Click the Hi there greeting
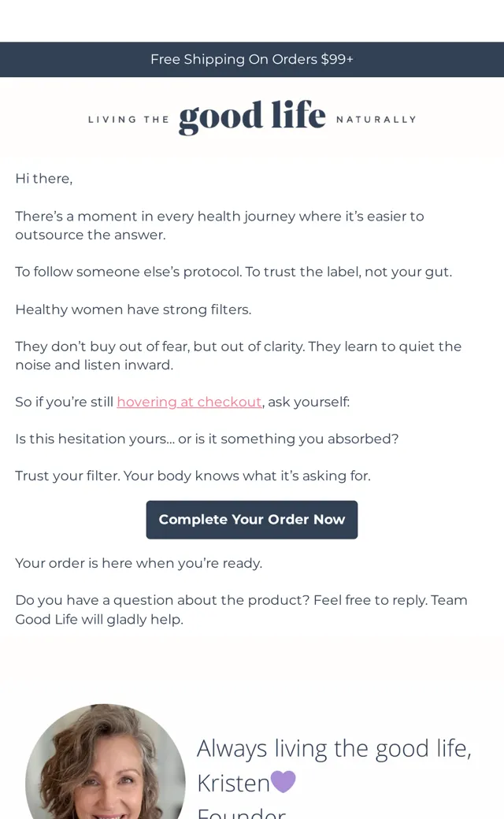Screen dimensions: 504x819 point(44,179)
